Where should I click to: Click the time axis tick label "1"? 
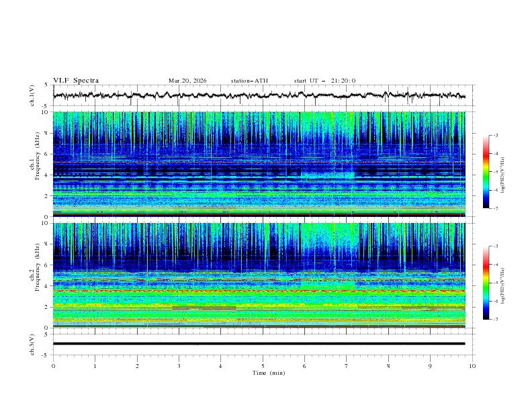(95, 366)
